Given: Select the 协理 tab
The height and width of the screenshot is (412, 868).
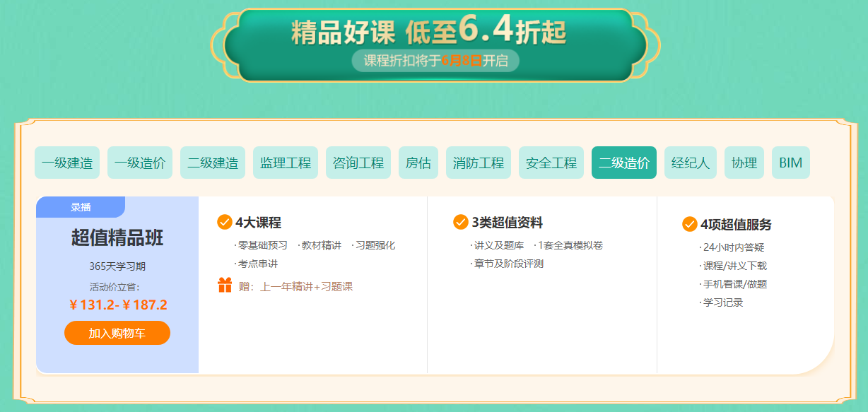Looking at the screenshot, I should click(744, 163).
